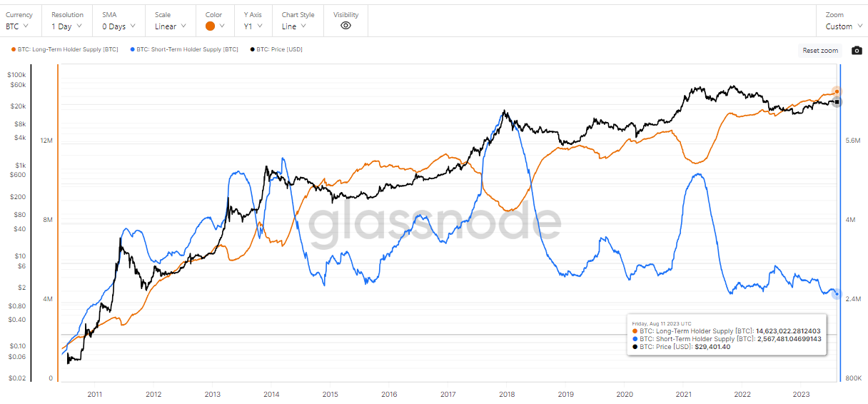Click the orange legend dot for Long-Term Holder
The width and height of the screenshot is (868, 404).
click(x=13, y=49)
